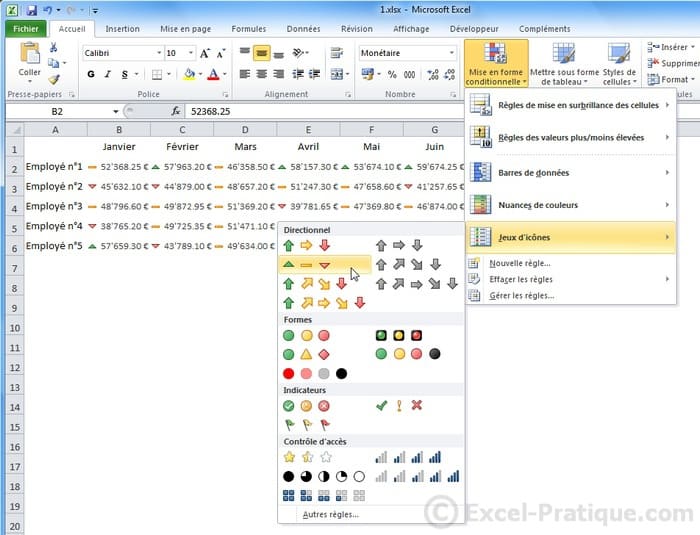Select 4 ratings bars icon set
The image size is (700, 535).
pos(408,457)
